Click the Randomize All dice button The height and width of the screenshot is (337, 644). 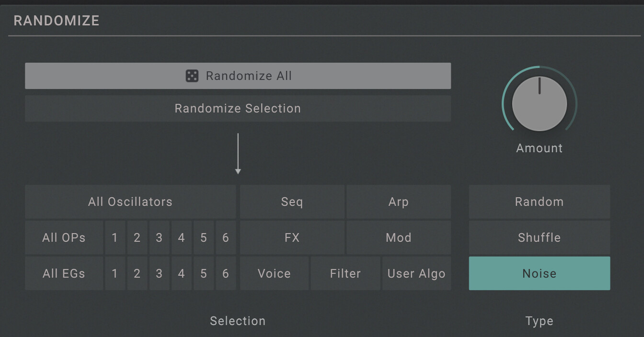[x=238, y=76]
